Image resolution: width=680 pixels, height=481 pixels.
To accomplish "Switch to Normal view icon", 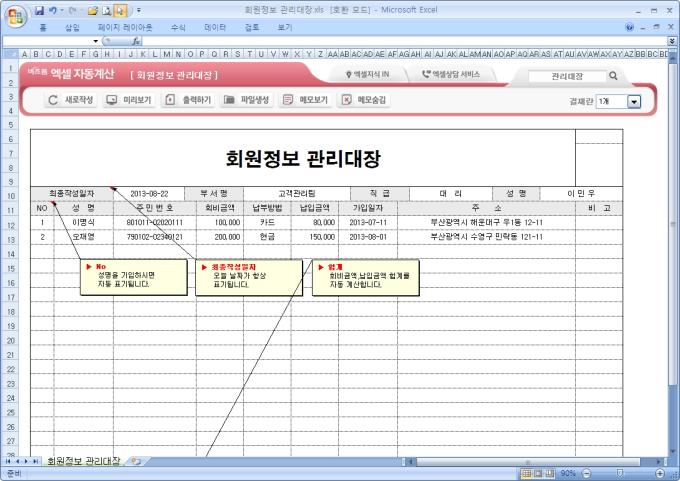I will tap(526, 473).
